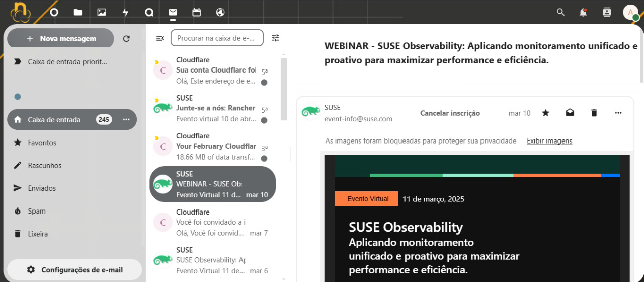Open Você foi convidado Cloudflare message
Screen dimensions: 644x282
click(x=213, y=223)
